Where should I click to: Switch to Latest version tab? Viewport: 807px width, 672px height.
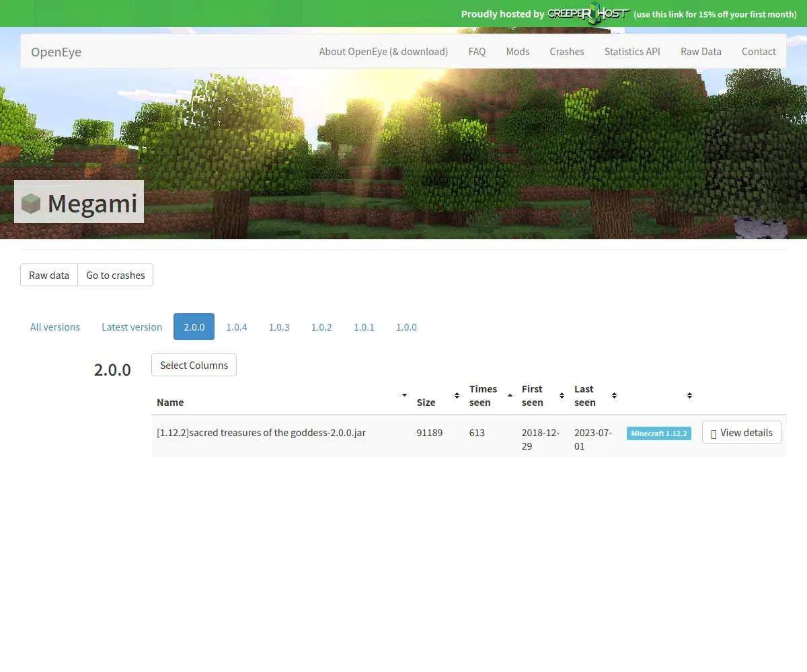tap(132, 327)
